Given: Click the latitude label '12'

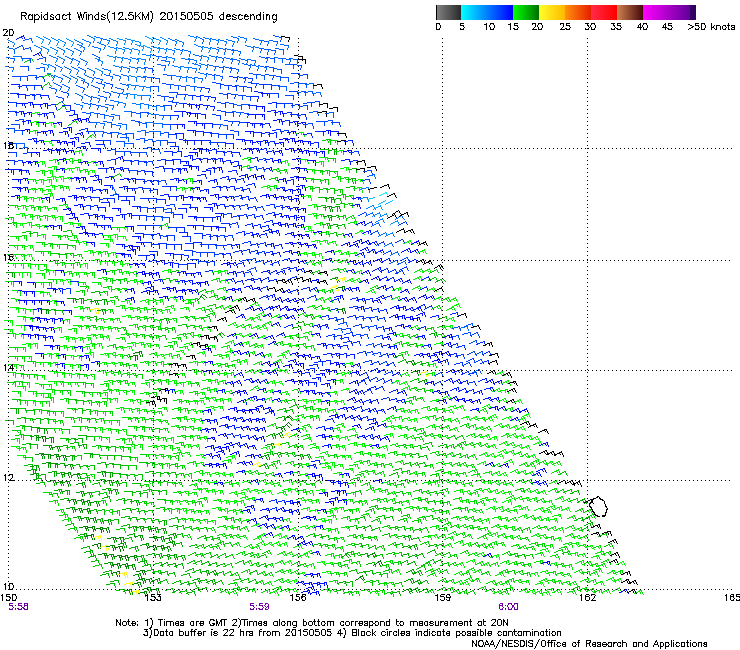Looking at the screenshot, I should click(x=8, y=477).
